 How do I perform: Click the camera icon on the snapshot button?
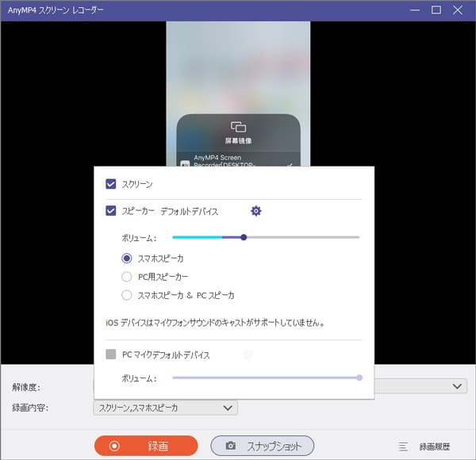(231, 446)
